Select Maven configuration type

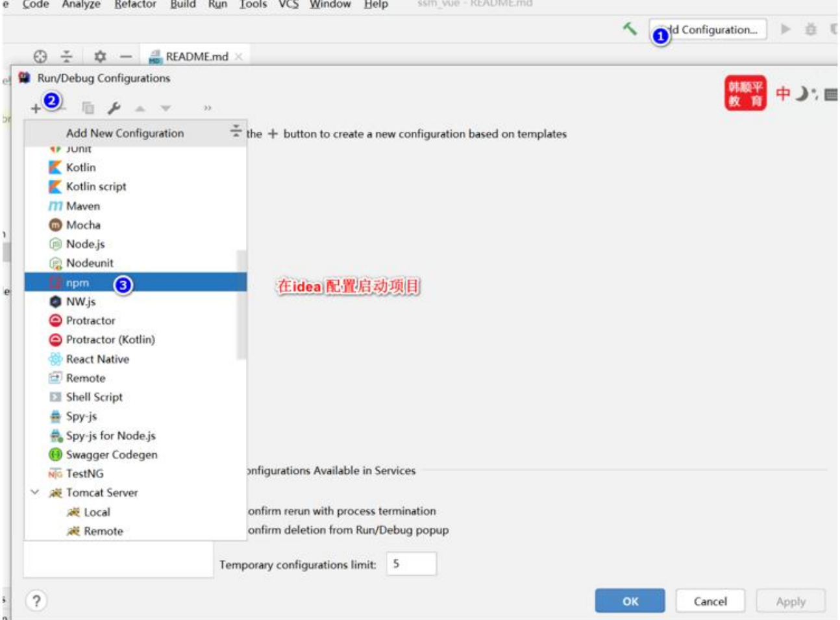[135, 206]
